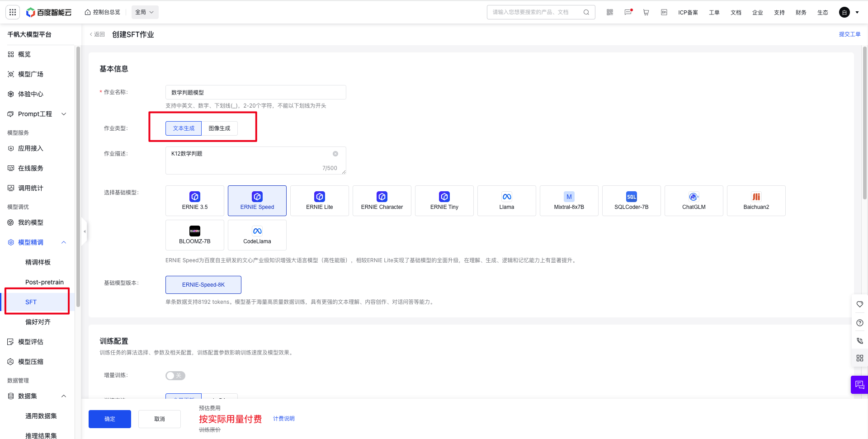The image size is (868, 439).
Task: Open Post-pretrain submenu item
Action: 44,282
